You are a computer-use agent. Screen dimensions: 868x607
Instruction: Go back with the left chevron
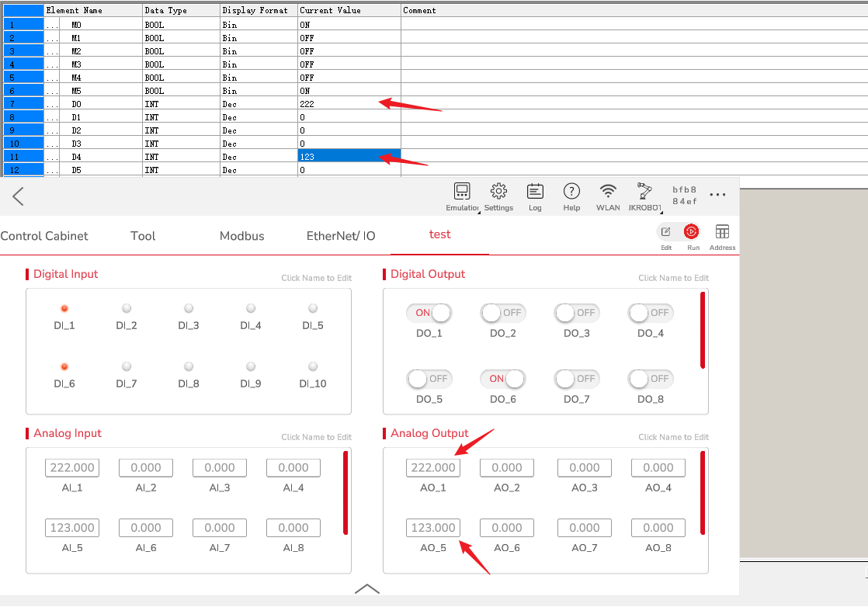(x=19, y=196)
